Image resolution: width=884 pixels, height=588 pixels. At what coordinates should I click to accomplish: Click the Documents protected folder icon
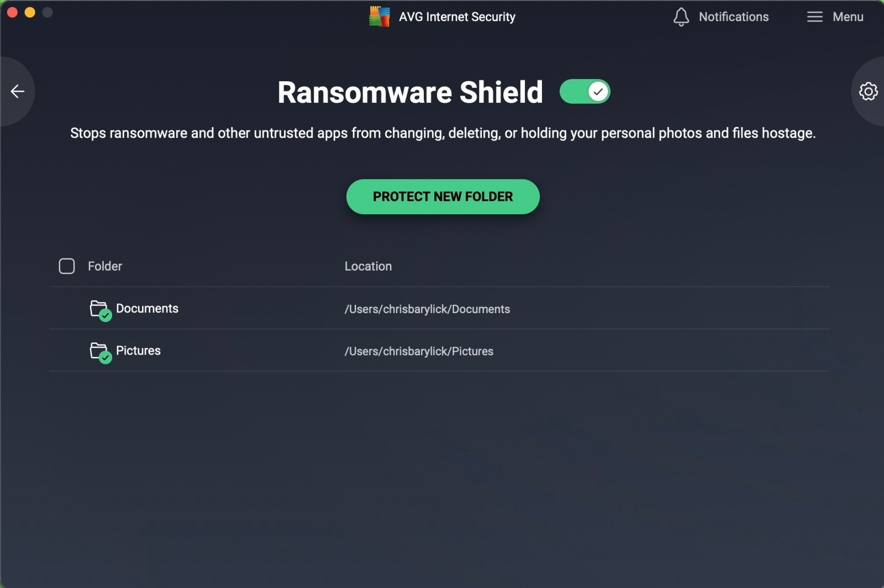(x=99, y=309)
